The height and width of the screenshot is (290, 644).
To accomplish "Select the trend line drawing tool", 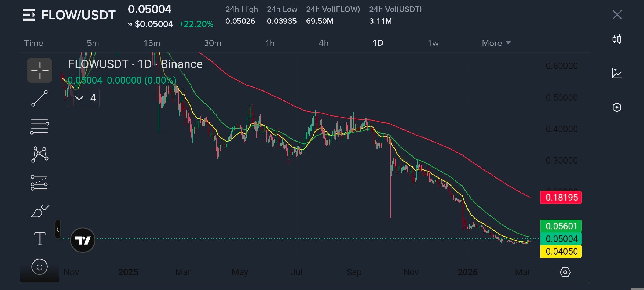I will pyautogui.click(x=39, y=98).
